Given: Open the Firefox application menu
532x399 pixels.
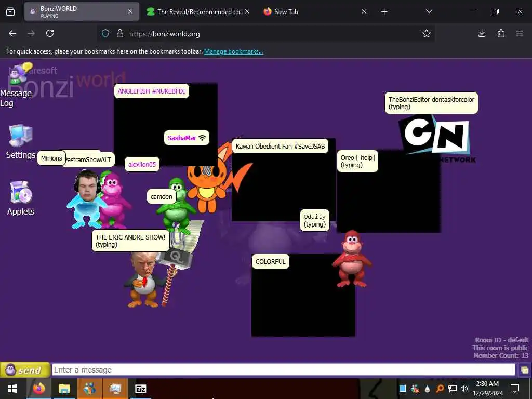Looking at the screenshot, I should pos(520,33).
